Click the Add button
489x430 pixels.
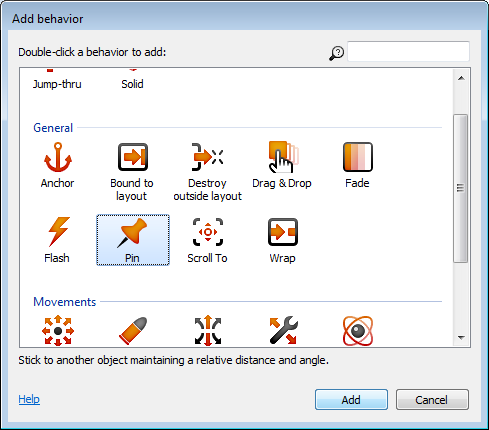351,399
